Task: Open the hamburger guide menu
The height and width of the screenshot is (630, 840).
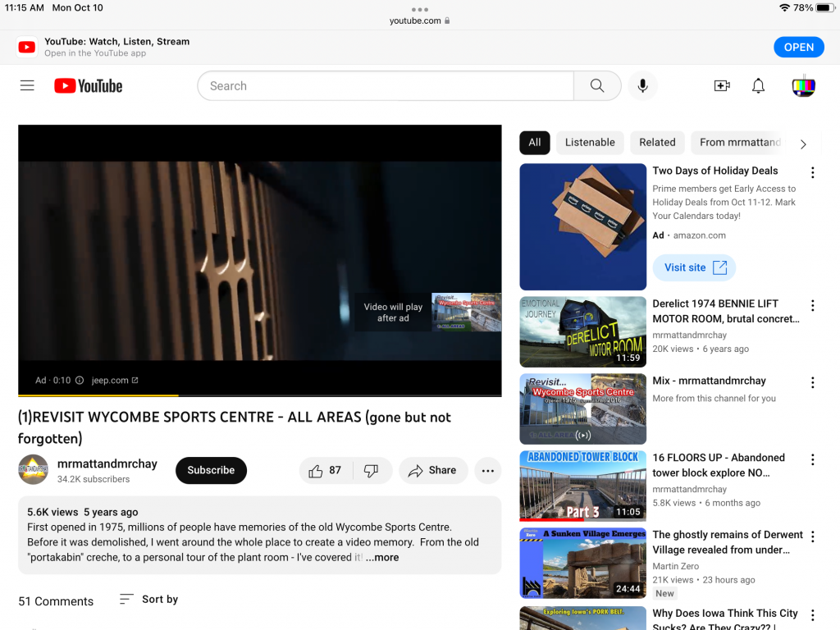Action: (27, 85)
